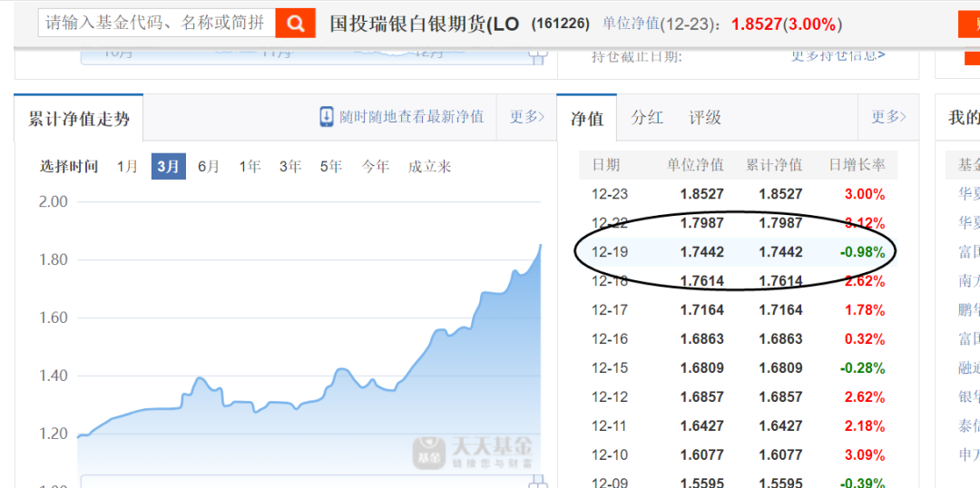Click the 3.09% growth rate cell
The image size is (980, 488).
pyautogui.click(x=865, y=454)
